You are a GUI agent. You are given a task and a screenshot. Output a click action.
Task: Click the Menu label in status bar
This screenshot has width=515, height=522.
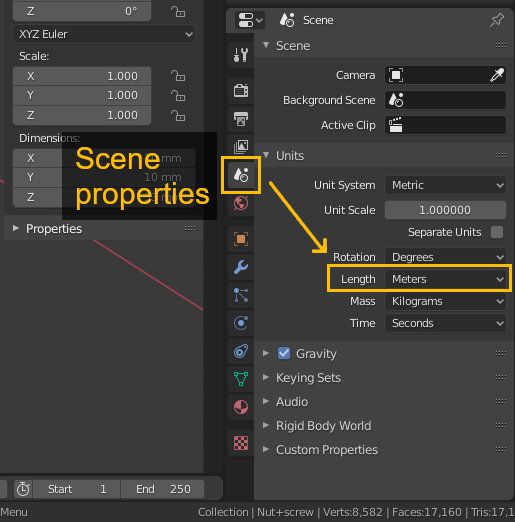tap(14, 512)
